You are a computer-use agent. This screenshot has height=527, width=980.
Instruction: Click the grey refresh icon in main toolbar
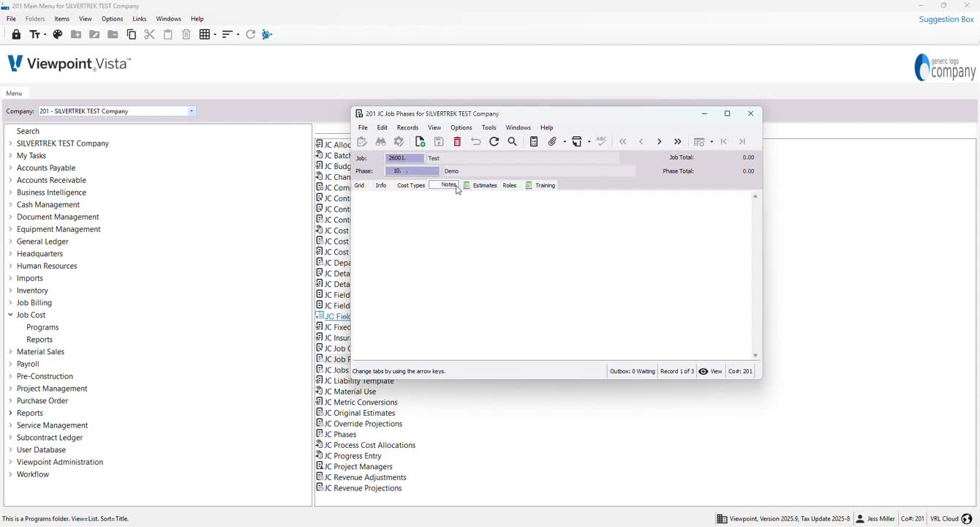click(250, 34)
